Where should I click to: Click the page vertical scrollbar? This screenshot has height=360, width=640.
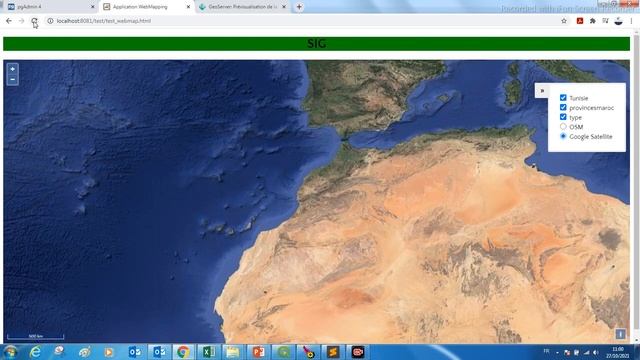coord(636,184)
